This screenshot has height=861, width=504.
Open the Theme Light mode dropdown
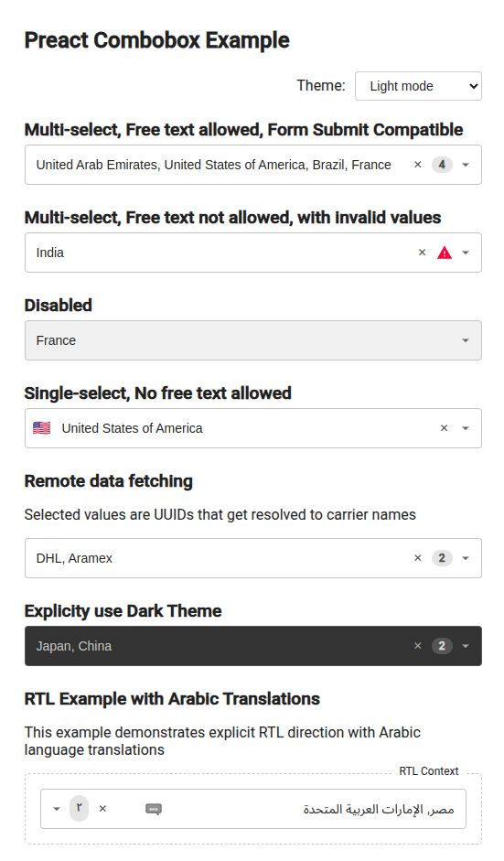click(x=418, y=86)
